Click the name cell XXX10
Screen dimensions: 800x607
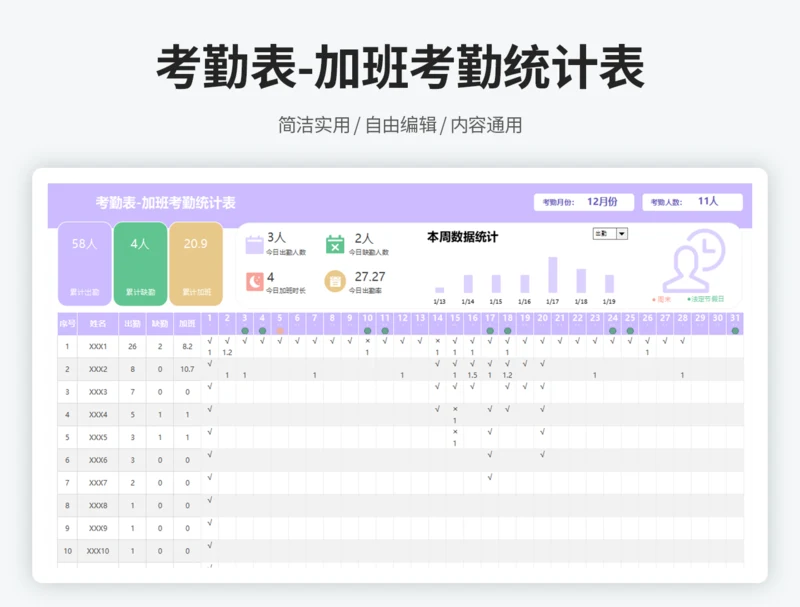(98, 551)
